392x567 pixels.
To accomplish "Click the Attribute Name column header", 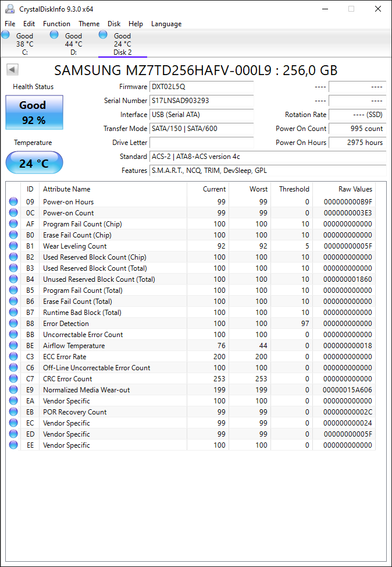I will tap(113, 189).
